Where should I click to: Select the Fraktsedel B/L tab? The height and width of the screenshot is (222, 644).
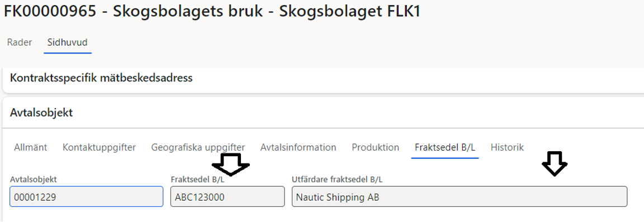pyautogui.click(x=445, y=147)
